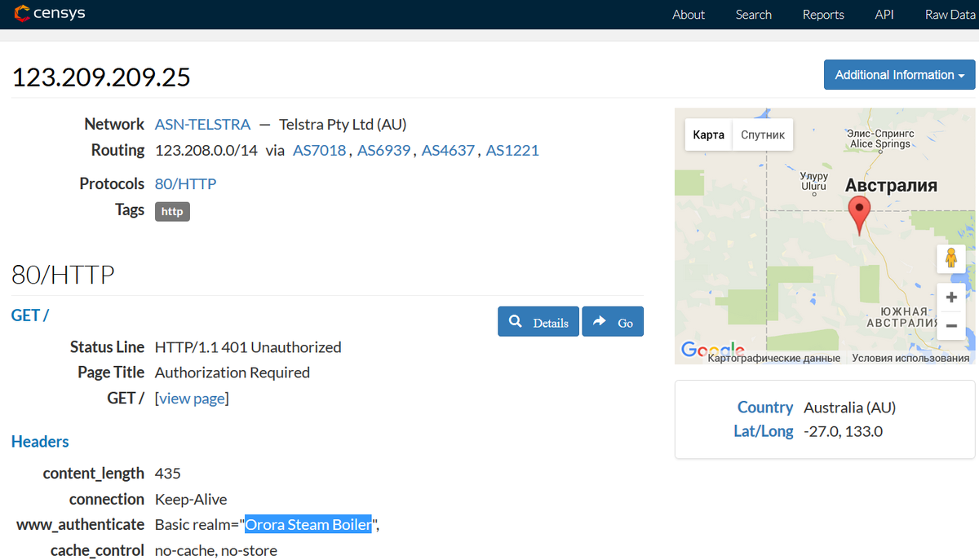Screen dimensions: 979x560
Task: Follow the AS1221 routing link
Action: click(512, 151)
